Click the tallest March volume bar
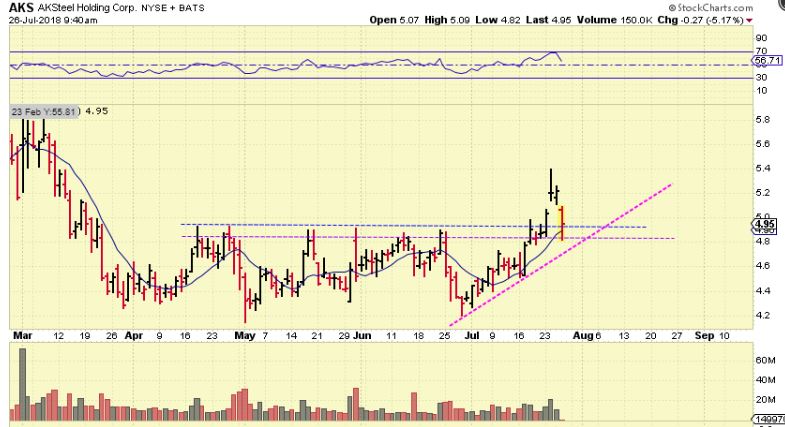The width and height of the screenshot is (785, 427). [22, 384]
